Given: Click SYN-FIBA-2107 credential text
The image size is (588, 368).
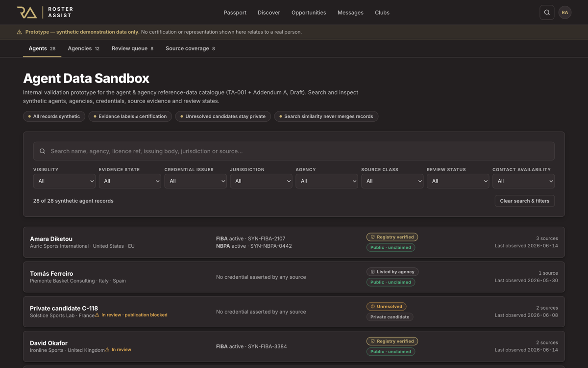Looking at the screenshot, I should coord(266,239).
